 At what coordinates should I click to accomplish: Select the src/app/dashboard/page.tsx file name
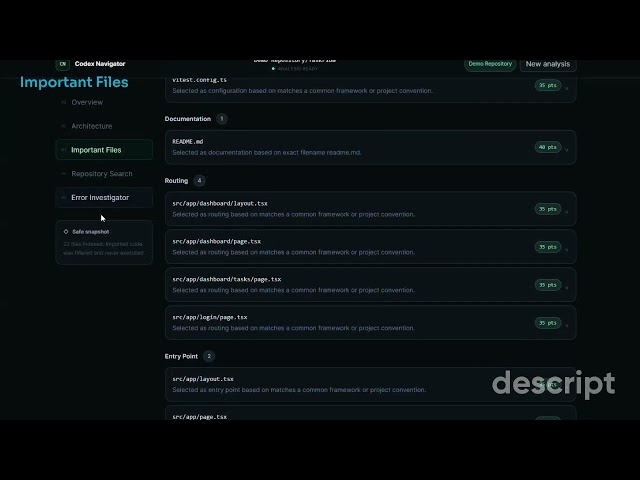click(216, 241)
